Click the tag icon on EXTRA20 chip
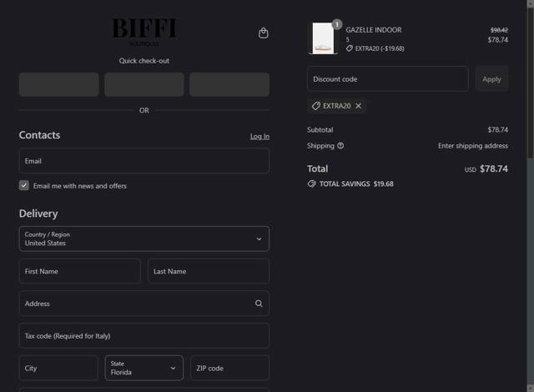Screen dimensions: 534x392 point(316,106)
